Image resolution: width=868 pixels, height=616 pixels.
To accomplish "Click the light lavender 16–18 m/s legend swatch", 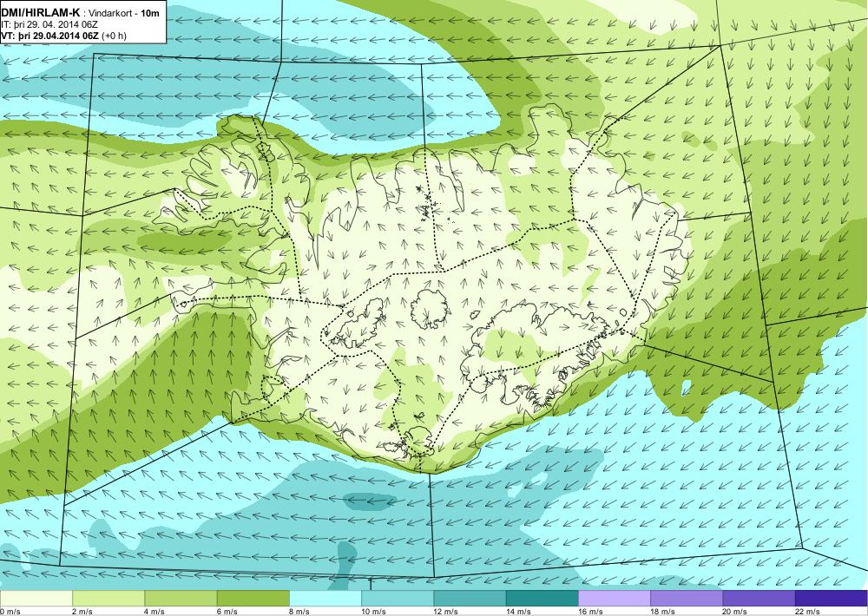I will pyautogui.click(x=615, y=599).
